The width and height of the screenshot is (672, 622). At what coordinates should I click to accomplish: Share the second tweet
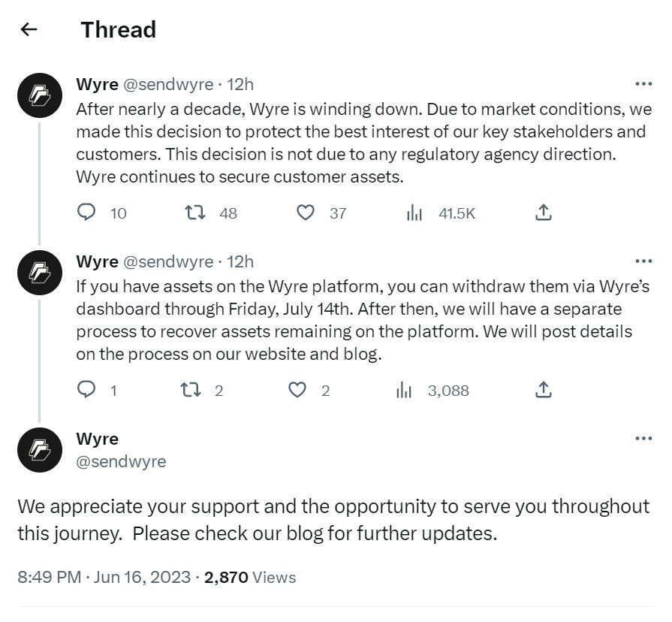coord(543,390)
